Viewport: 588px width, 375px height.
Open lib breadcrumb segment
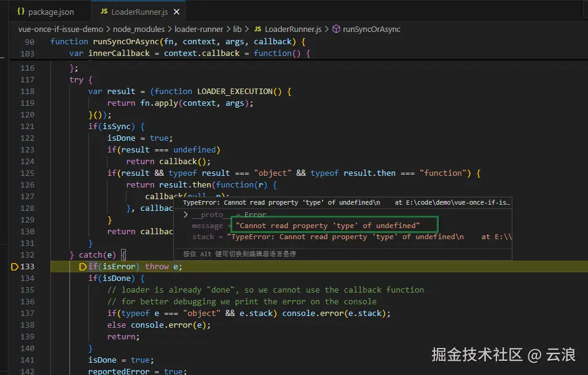point(237,30)
